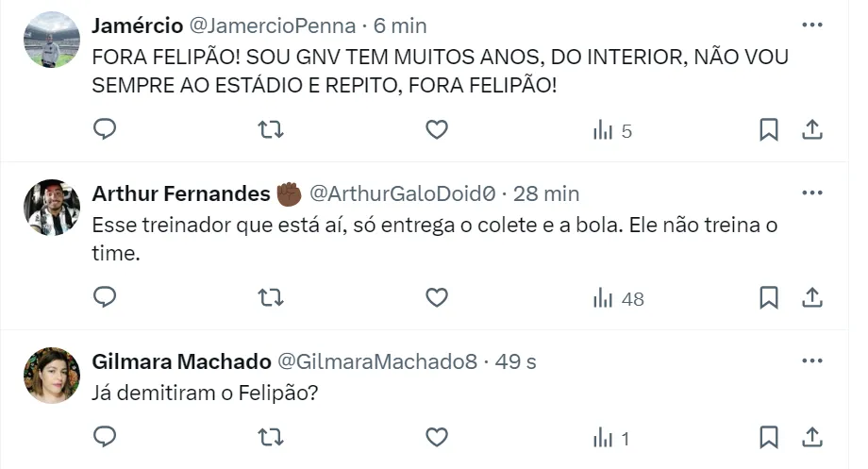Repost Arthur Fernandes' tweet
This screenshot has height=469, width=868.
(271, 298)
